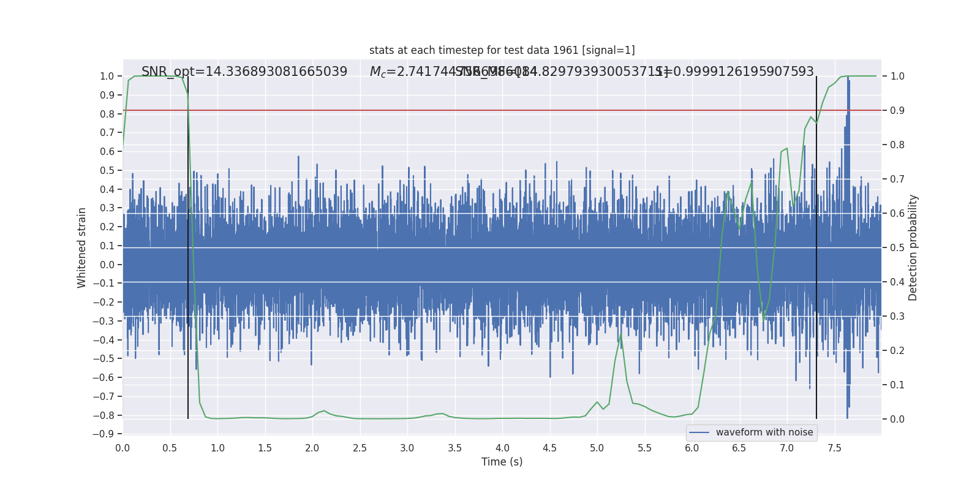Click the x-axis tick label '2.5'
Viewport: 980px width, 490px height.
pyautogui.click(x=360, y=448)
